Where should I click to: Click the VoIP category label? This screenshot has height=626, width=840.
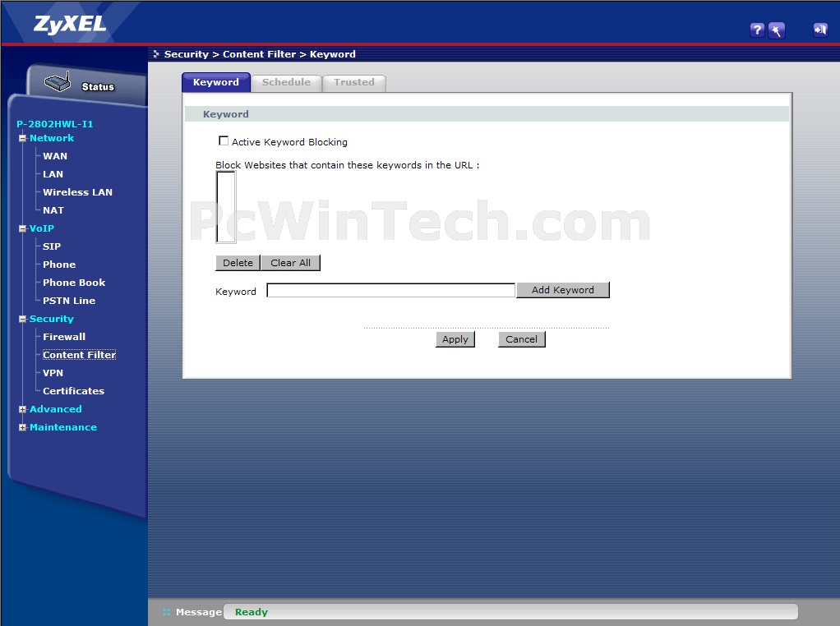click(42, 228)
